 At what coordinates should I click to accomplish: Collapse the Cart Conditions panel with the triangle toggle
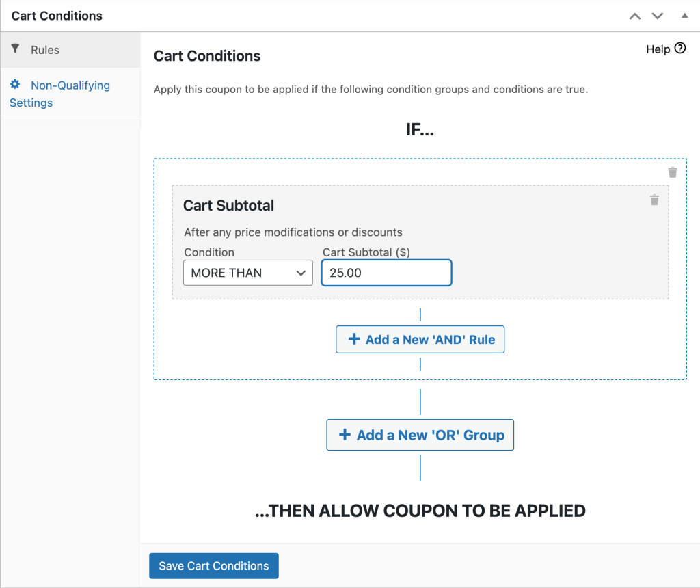(684, 16)
